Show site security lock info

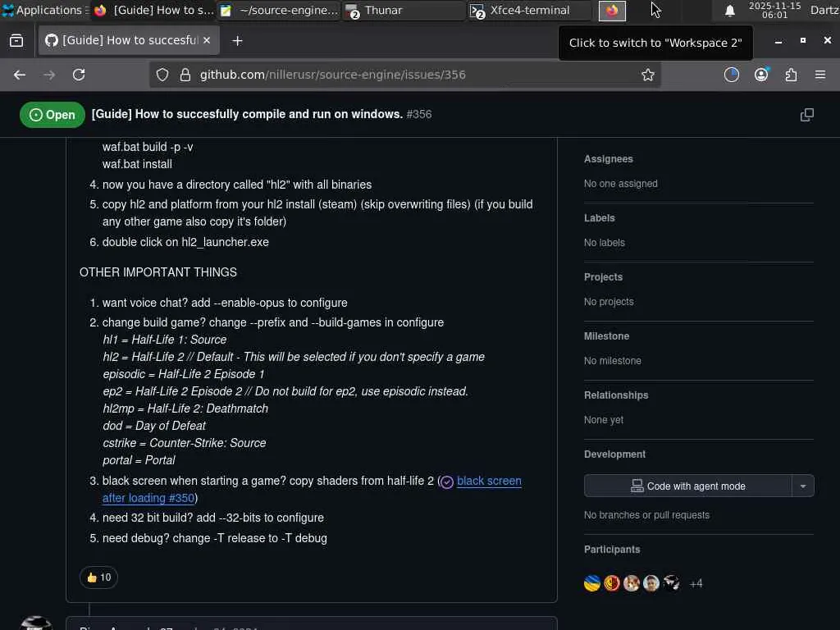click(x=185, y=75)
